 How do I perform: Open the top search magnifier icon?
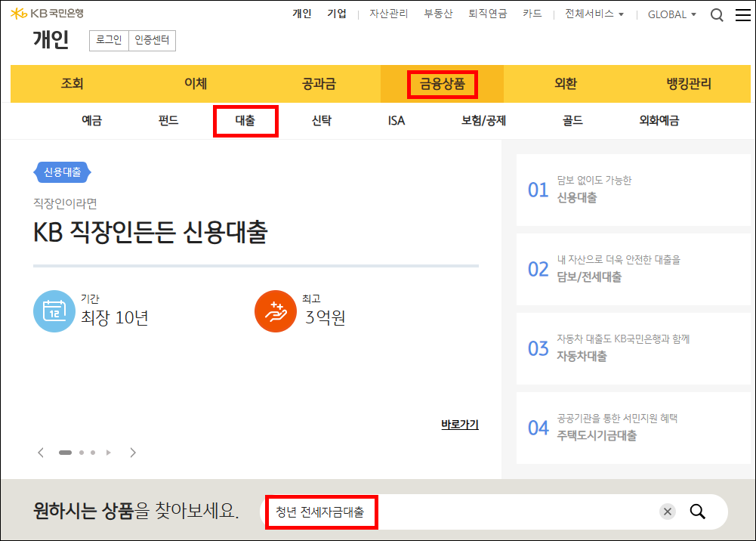pyautogui.click(x=717, y=15)
